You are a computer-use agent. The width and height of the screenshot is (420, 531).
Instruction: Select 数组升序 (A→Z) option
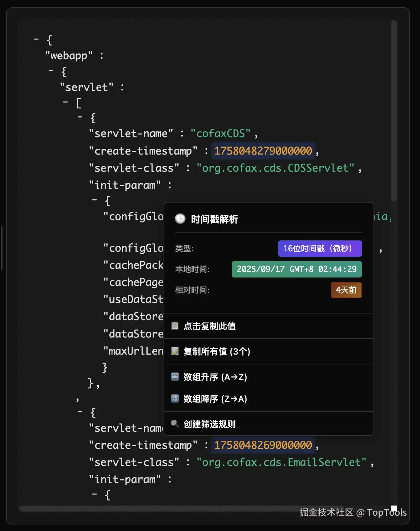tap(215, 377)
